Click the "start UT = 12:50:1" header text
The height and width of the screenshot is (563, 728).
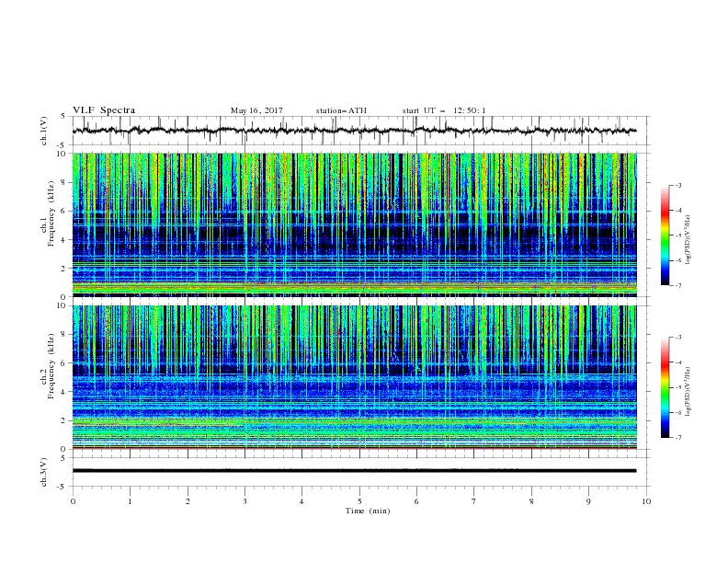click(444, 110)
